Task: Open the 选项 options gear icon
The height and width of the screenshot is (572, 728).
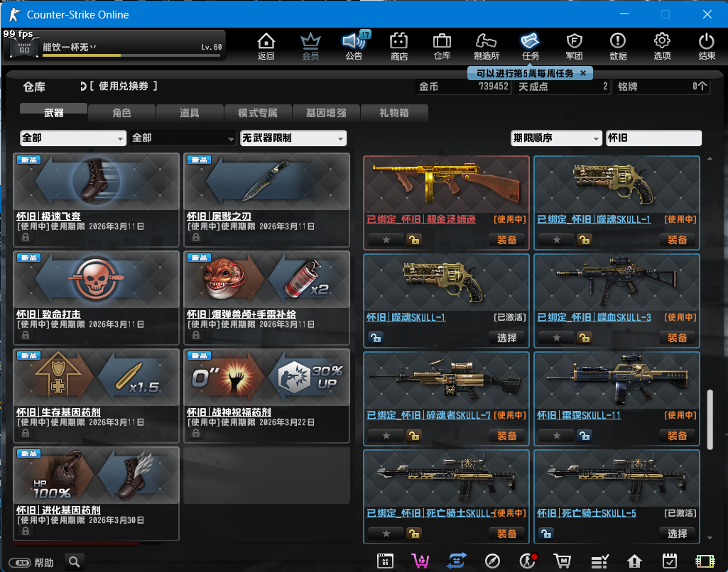Action: point(662,46)
